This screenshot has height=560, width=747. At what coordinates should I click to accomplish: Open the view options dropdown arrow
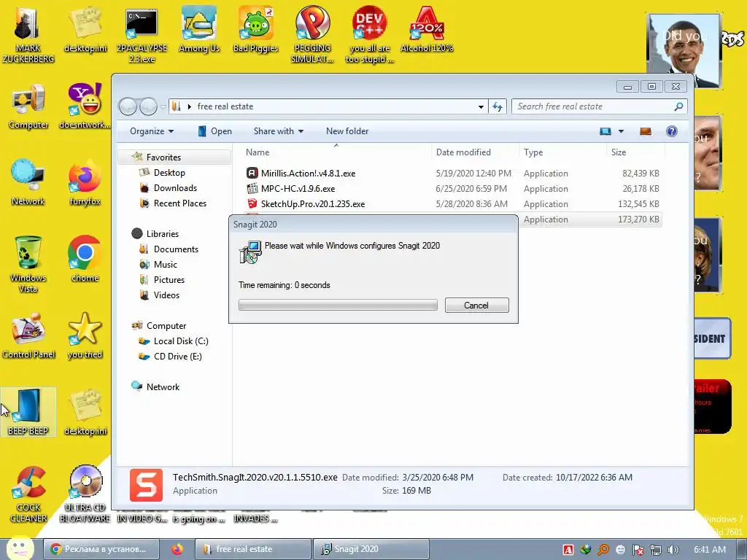622,131
